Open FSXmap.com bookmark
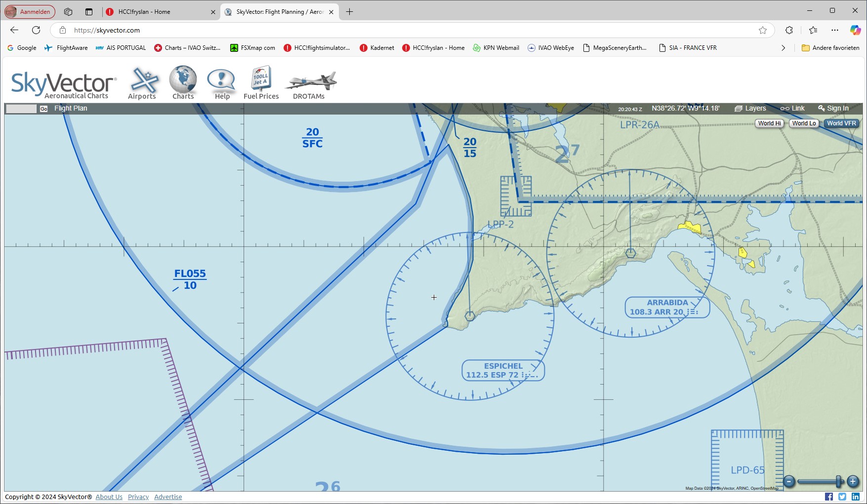Viewport: 867px width, 504px height. click(252, 48)
